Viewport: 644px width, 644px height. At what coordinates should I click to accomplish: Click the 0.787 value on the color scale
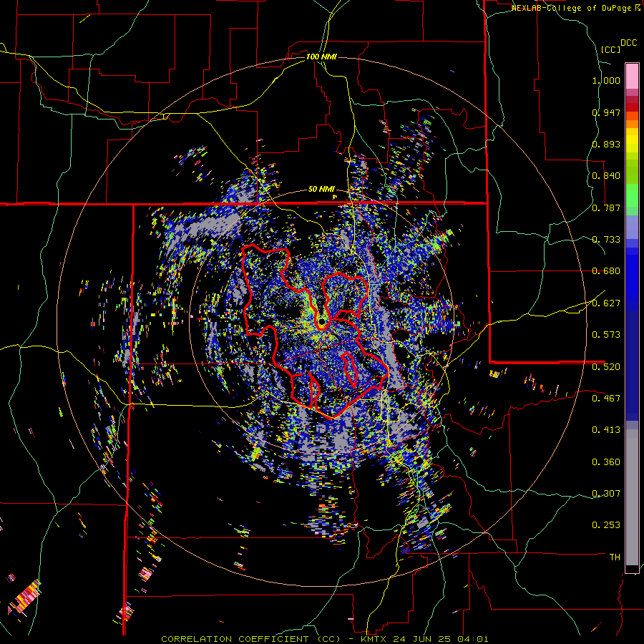(x=606, y=208)
